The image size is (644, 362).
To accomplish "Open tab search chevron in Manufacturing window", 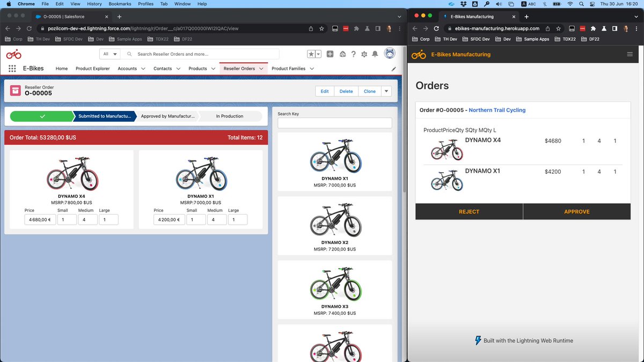I will [x=635, y=17].
